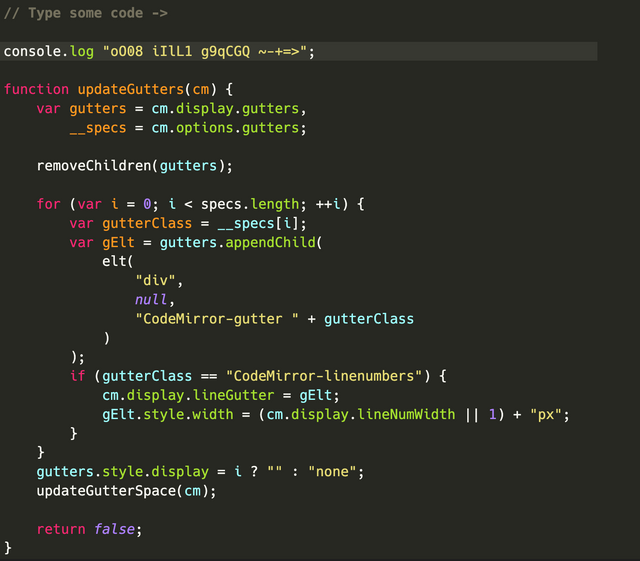Screen dimensions: 640x561
Task: Click the string "o0O8 iIlL1 g9qCGQ ~-+=>"
Action: click(205, 51)
